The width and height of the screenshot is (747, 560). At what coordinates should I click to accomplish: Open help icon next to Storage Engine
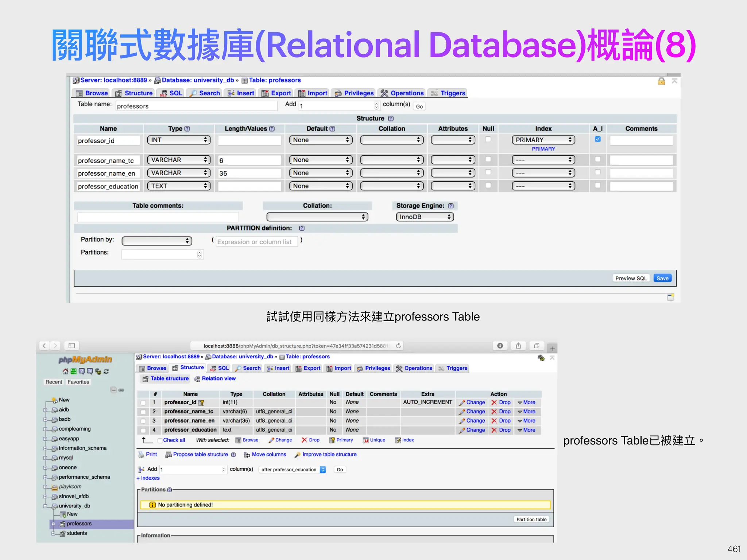coord(450,206)
